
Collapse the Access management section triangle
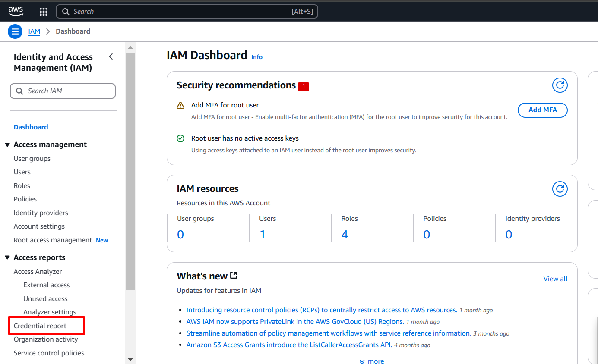tap(7, 144)
